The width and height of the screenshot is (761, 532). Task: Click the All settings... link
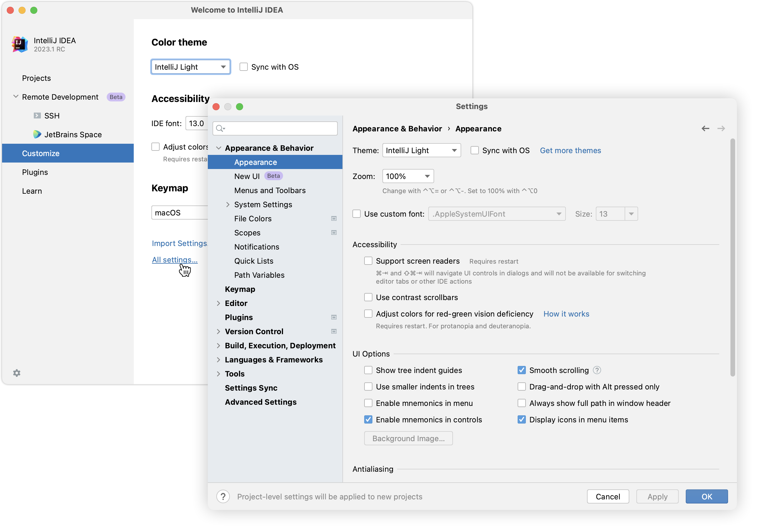(175, 260)
